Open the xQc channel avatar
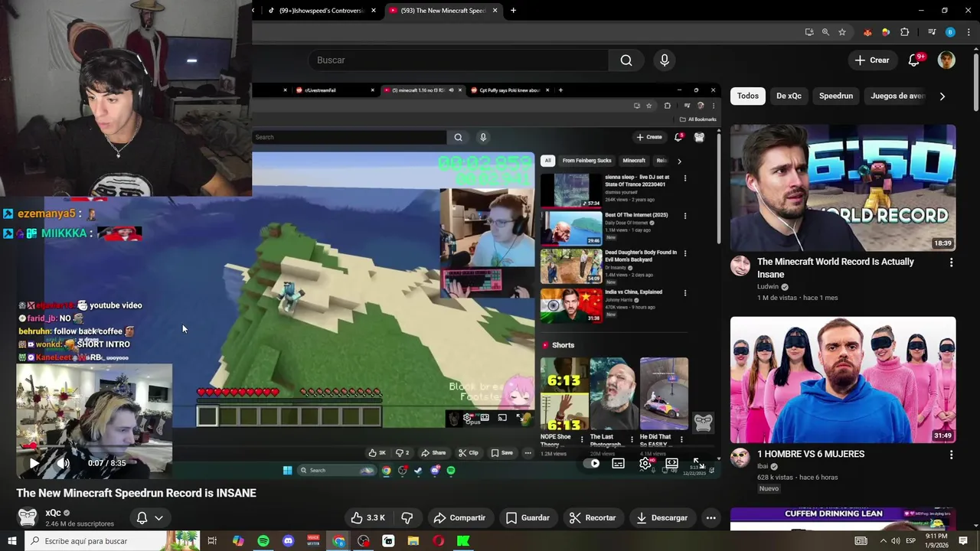The height and width of the screenshot is (551, 980). tap(28, 518)
